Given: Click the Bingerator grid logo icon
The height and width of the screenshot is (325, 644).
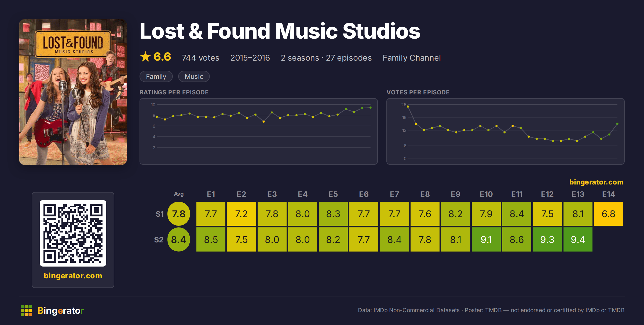Looking at the screenshot, I should pos(26,311).
